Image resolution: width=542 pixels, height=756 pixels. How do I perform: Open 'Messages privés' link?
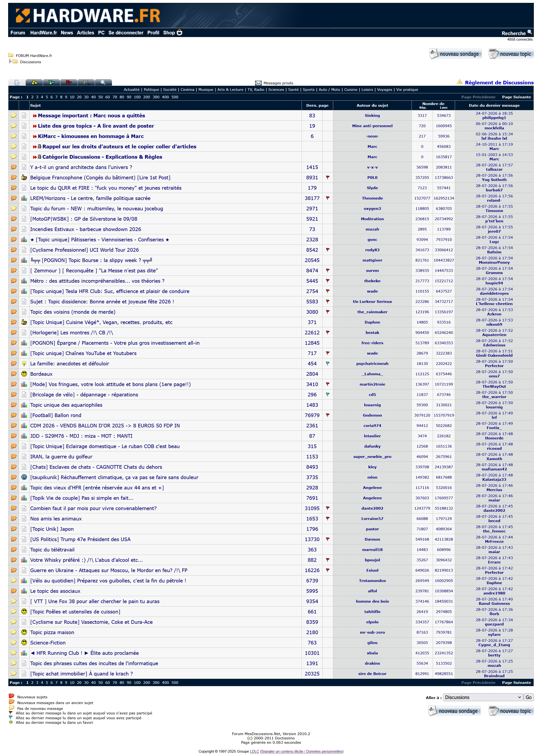coord(278,83)
